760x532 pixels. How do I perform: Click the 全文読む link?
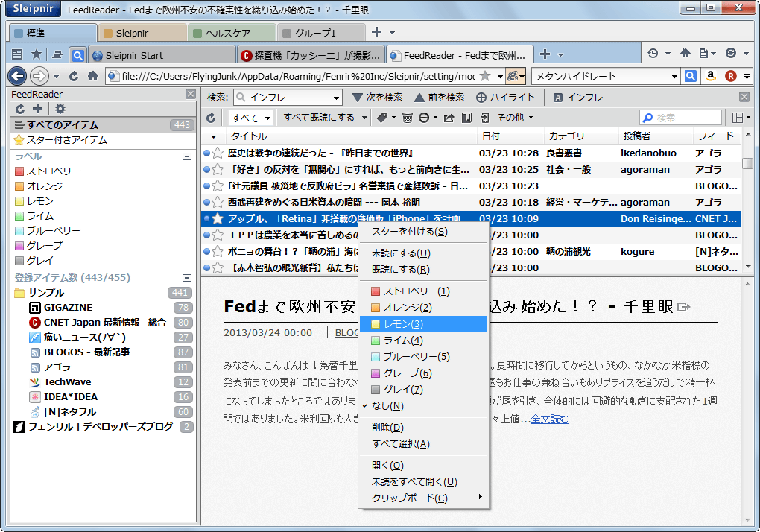[550, 419]
